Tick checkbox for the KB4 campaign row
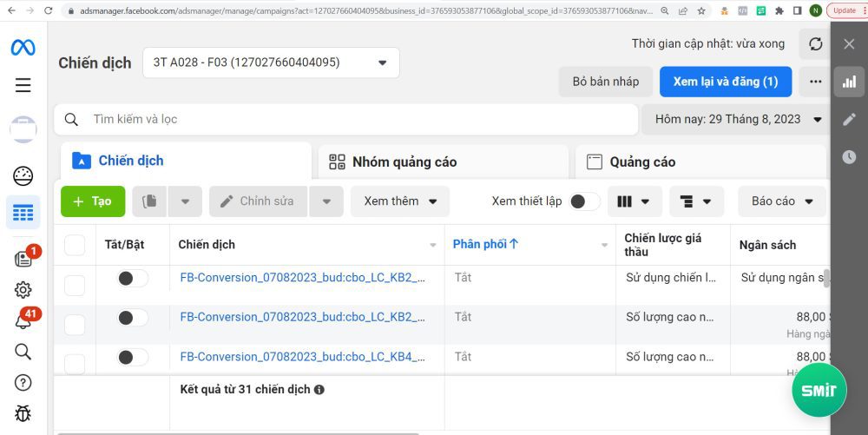 click(75, 364)
